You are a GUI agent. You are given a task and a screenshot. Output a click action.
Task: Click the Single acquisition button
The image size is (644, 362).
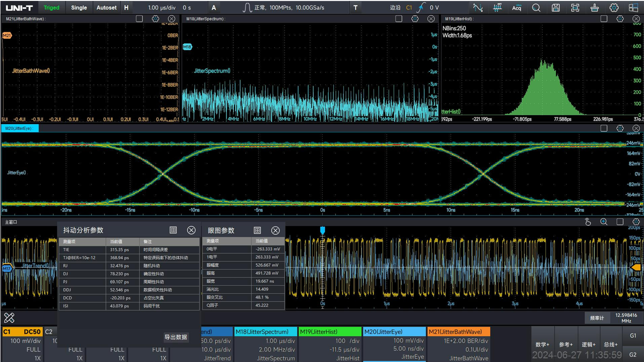click(x=79, y=7)
